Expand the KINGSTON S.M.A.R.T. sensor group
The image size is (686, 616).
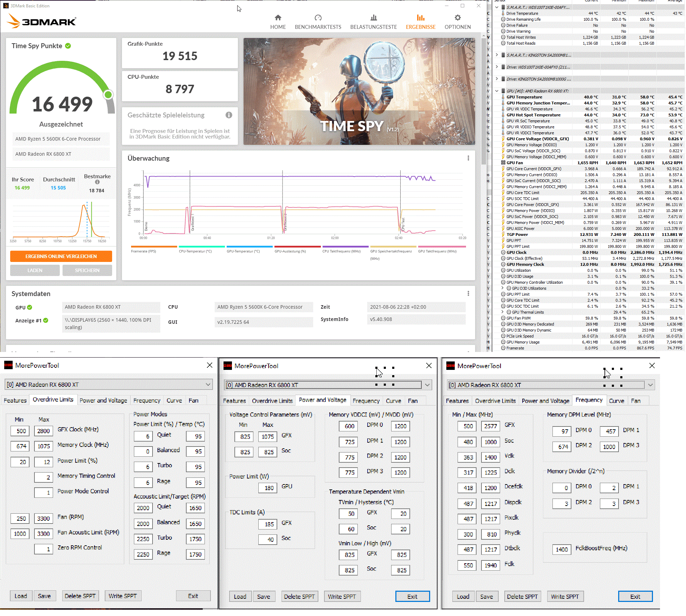coord(497,55)
